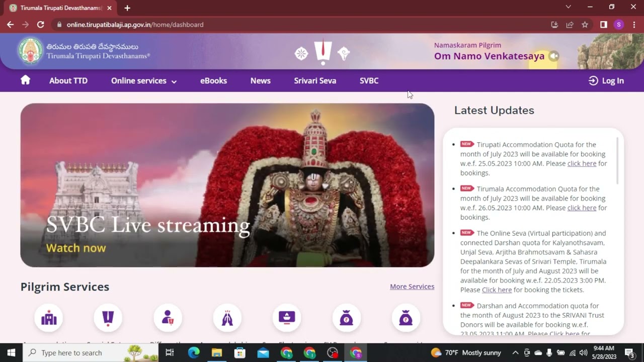Launch Microsoft Edge from the taskbar
This screenshot has height=362, width=644.
[x=194, y=353]
